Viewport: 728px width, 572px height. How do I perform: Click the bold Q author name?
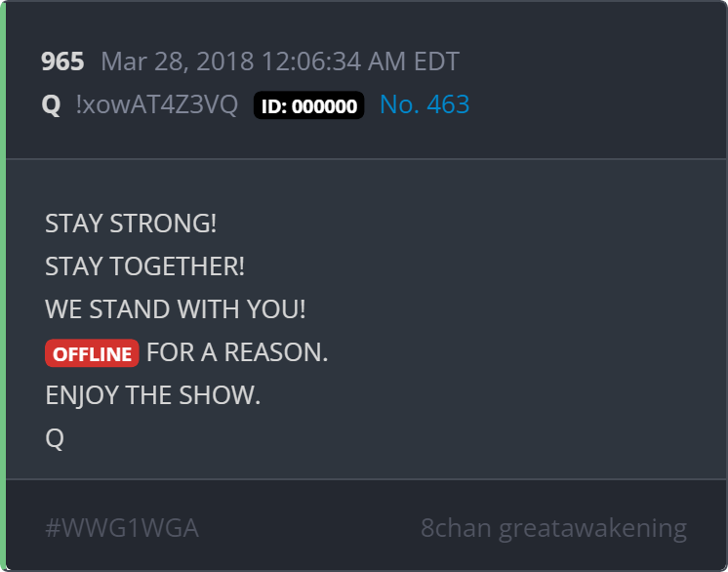point(51,105)
